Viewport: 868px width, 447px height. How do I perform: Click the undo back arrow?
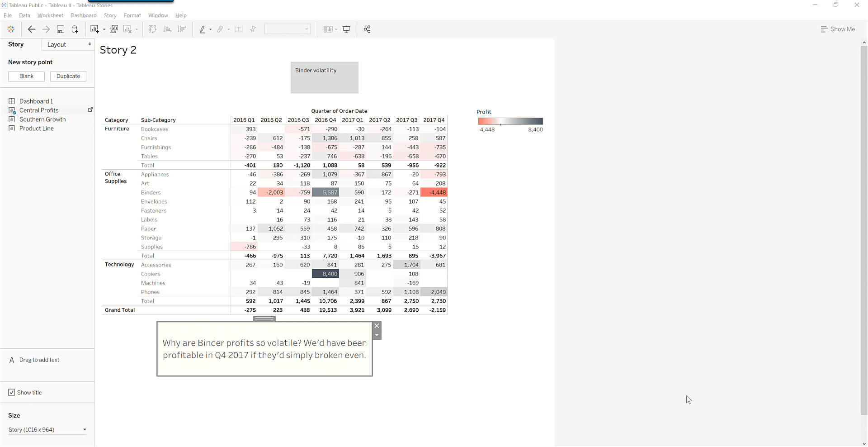pos(31,29)
